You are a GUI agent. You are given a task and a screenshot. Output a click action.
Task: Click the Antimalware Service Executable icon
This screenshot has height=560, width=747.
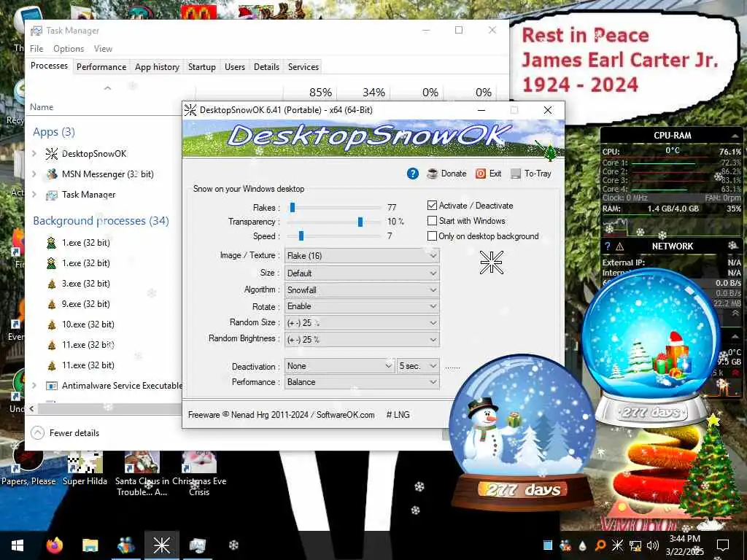[52, 386]
